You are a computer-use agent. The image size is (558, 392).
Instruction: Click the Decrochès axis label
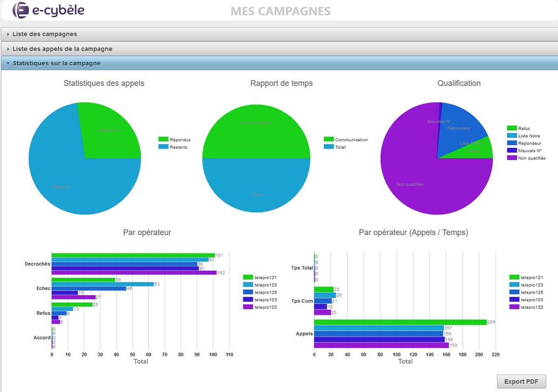37,264
